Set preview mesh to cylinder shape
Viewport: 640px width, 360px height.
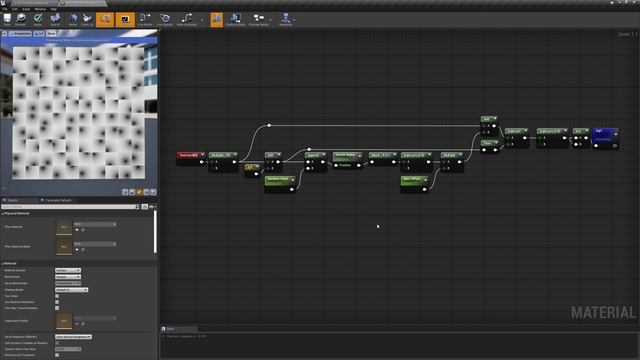125,192
